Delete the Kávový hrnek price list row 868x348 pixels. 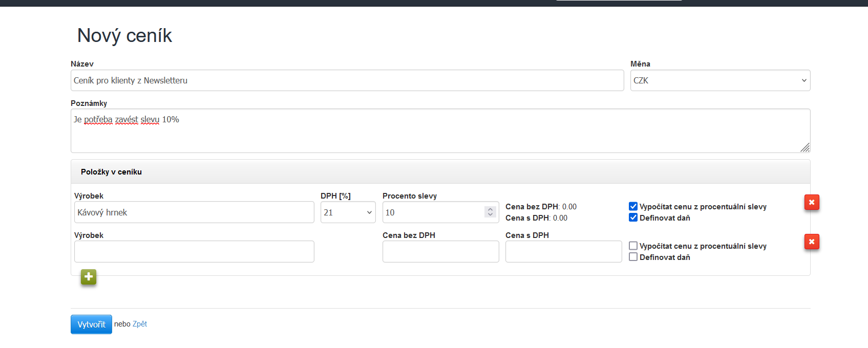(x=812, y=203)
